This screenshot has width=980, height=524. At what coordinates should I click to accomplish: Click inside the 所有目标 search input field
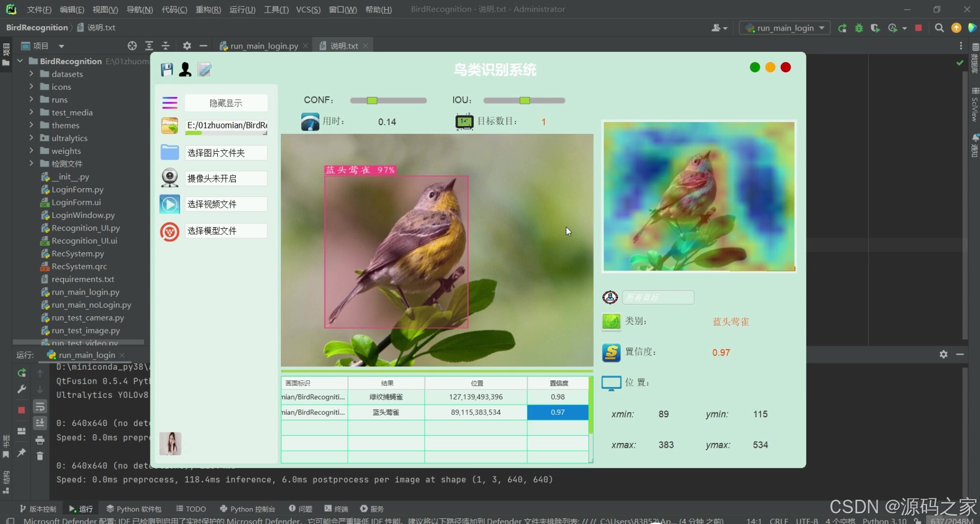tap(658, 297)
